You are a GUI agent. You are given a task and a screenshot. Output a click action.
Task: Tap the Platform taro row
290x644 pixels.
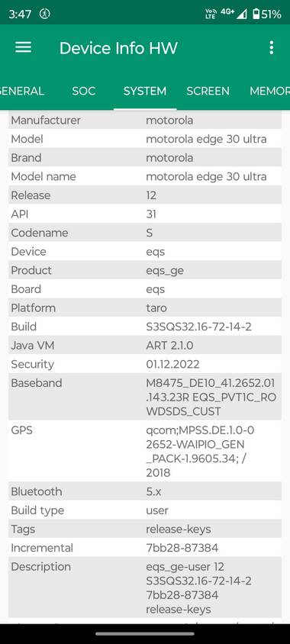(145, 308)
